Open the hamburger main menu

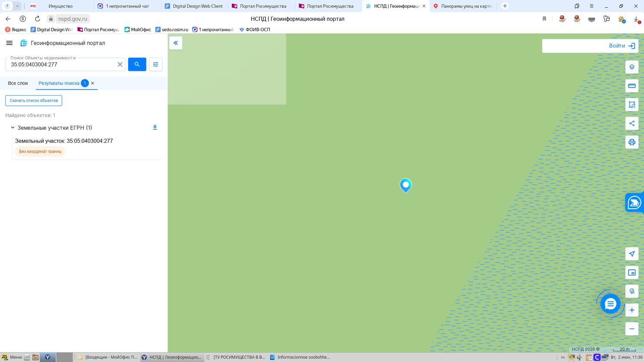9,43
